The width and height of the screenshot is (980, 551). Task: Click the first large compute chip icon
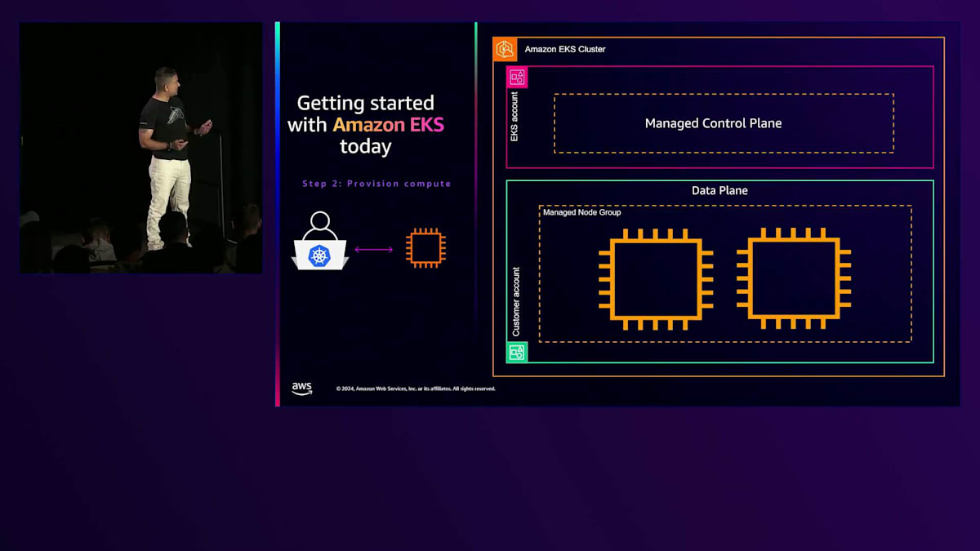tap(656, 279)
